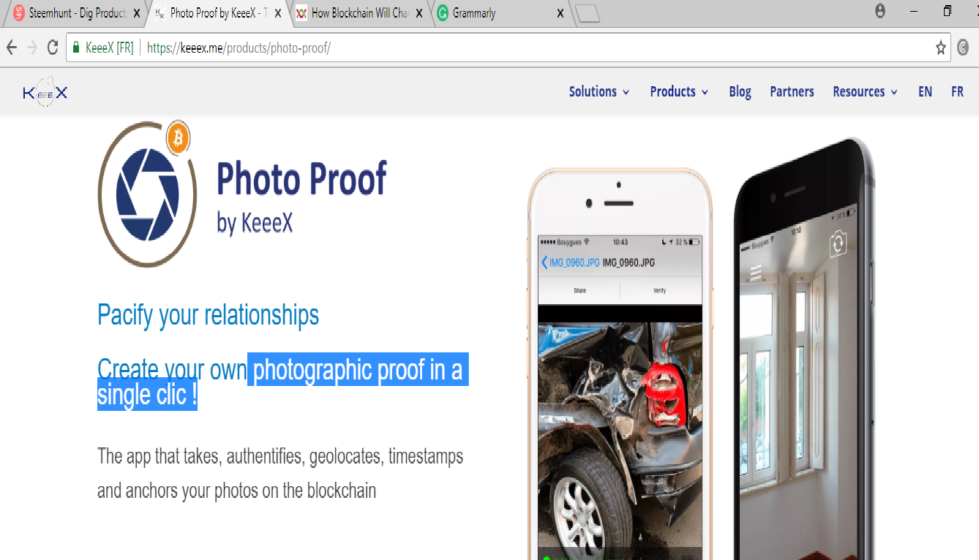Image resolution: width=979 pixels, height=560 pixels.
Task: Close the Steemhunt tab
Action: coord(136,13)
